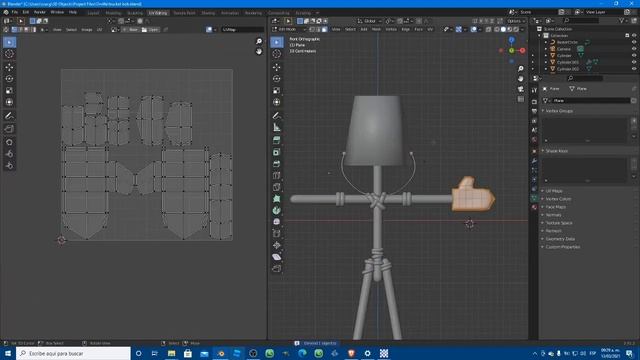The height and width of the screenshot is (360, 640).
Task: Select the Loop Cut tool
Action: pyautogui.click(x=277, y=176)
